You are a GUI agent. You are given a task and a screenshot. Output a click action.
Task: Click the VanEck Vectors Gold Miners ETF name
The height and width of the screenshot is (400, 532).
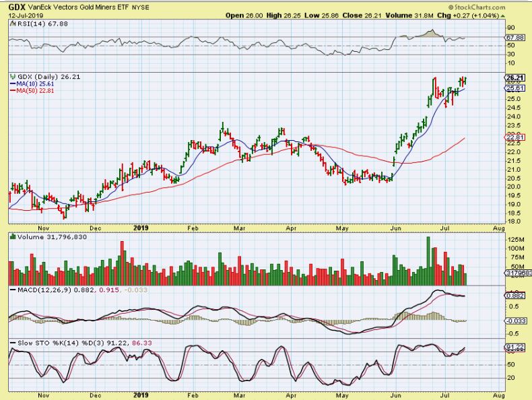[x=78, y=7]
